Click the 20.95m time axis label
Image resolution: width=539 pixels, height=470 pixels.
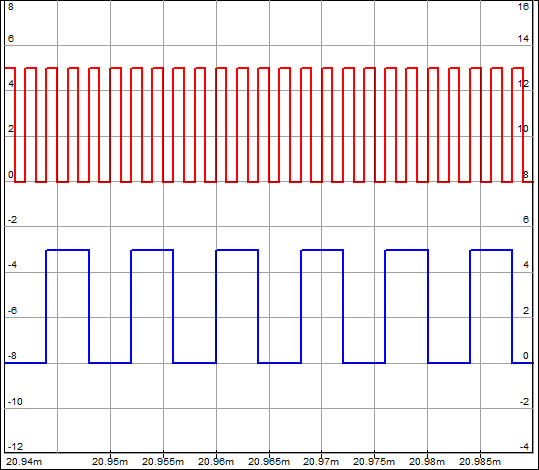(110, 461)
